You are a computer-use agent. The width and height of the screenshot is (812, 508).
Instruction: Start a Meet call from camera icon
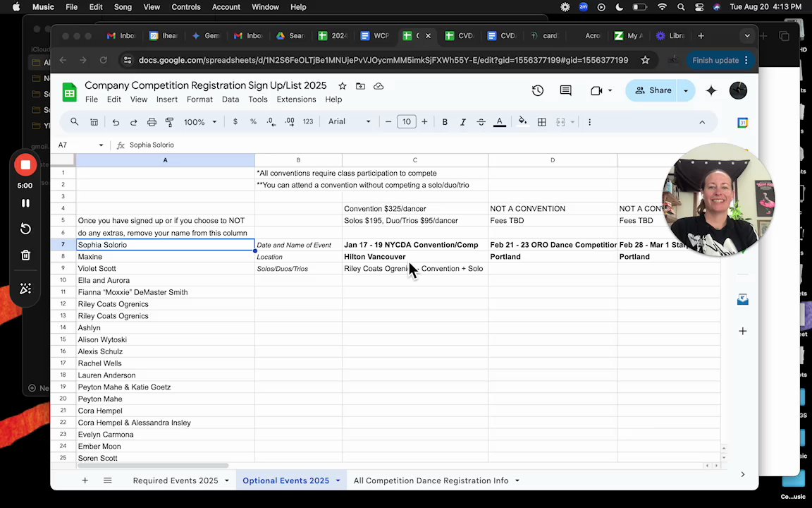click(x=596, y=90)
